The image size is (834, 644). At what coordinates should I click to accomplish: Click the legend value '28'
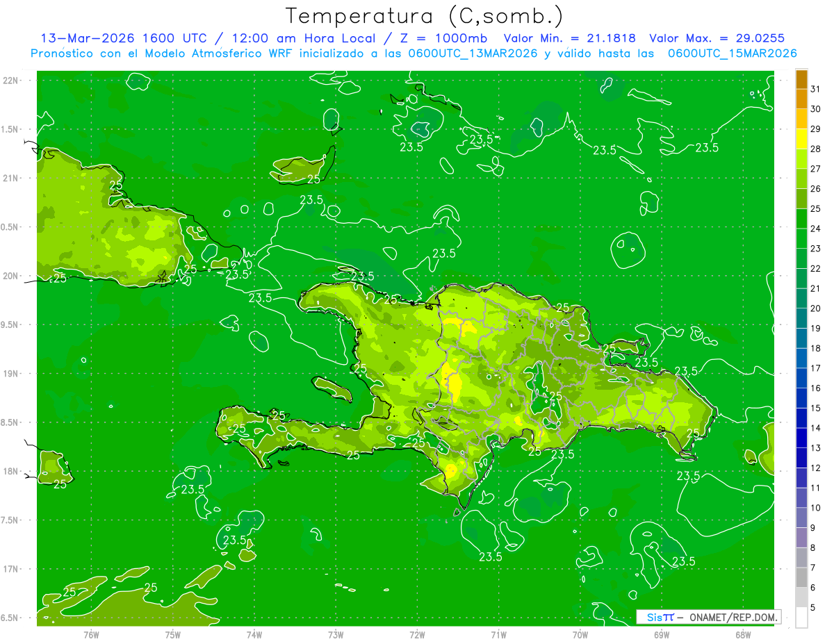(816, 149)
